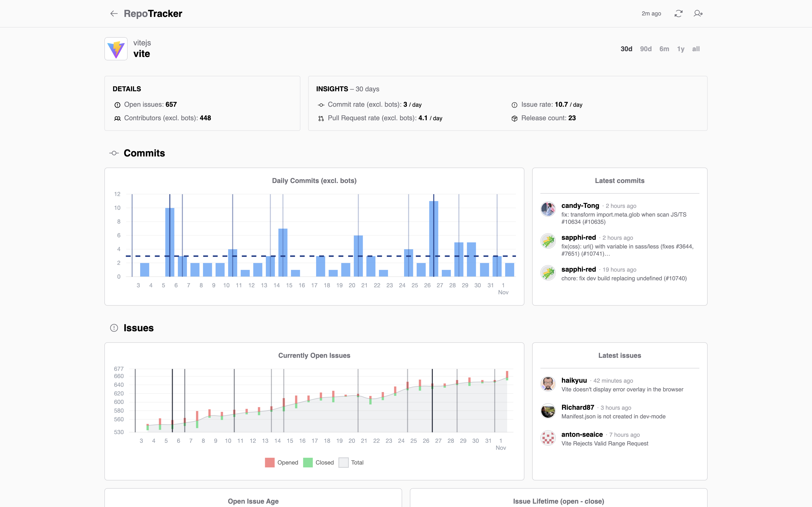The width and height of the screenshot is (812, 507).
Task: Select the 30d time range
Action: [626, 49]
